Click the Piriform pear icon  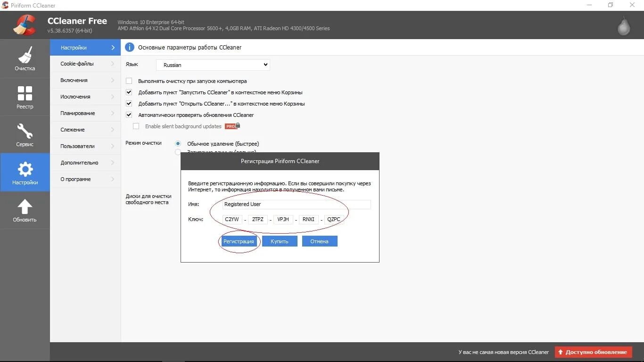coord(624,26)
